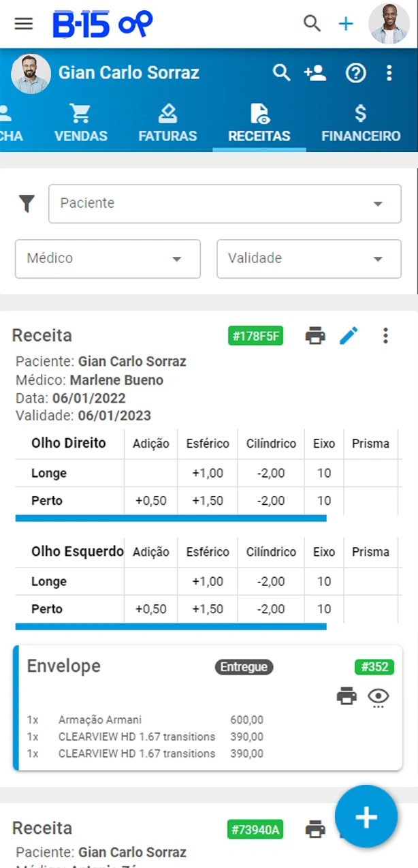Open the patient header three-dot menu
The width and height of the screenshot is (418, 868).
(389, 73)
